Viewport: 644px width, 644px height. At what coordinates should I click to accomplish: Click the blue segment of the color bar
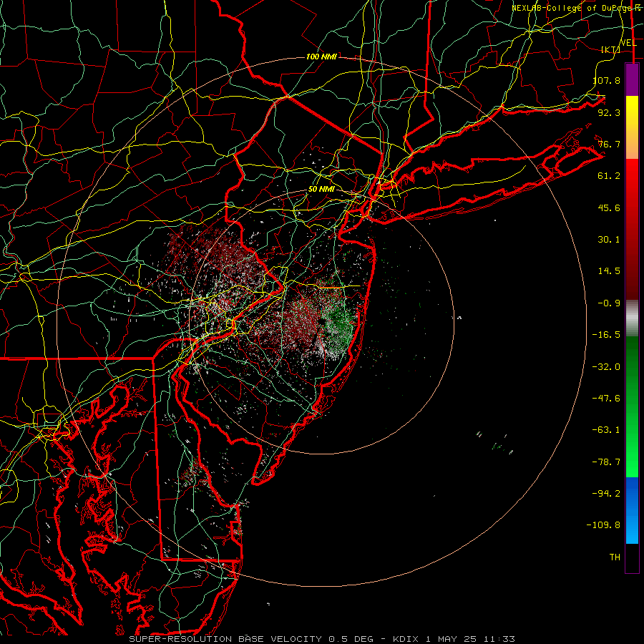(x=632, y=510)
